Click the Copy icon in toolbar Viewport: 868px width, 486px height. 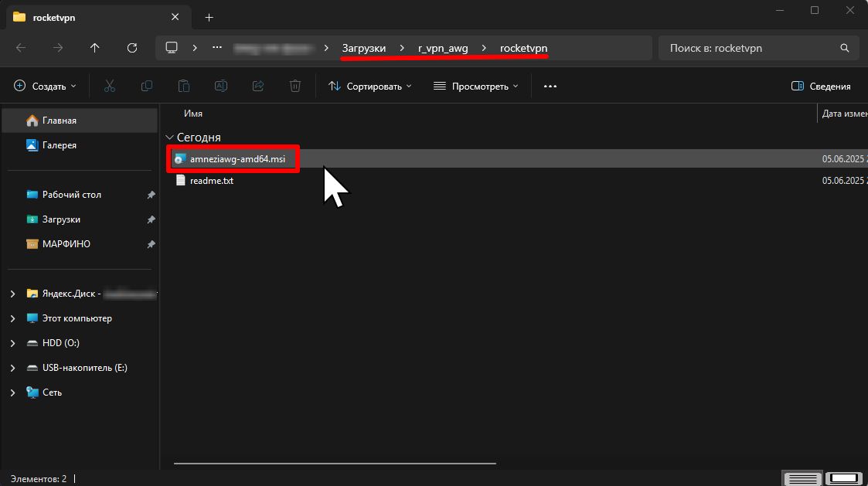tap(147, 87)
